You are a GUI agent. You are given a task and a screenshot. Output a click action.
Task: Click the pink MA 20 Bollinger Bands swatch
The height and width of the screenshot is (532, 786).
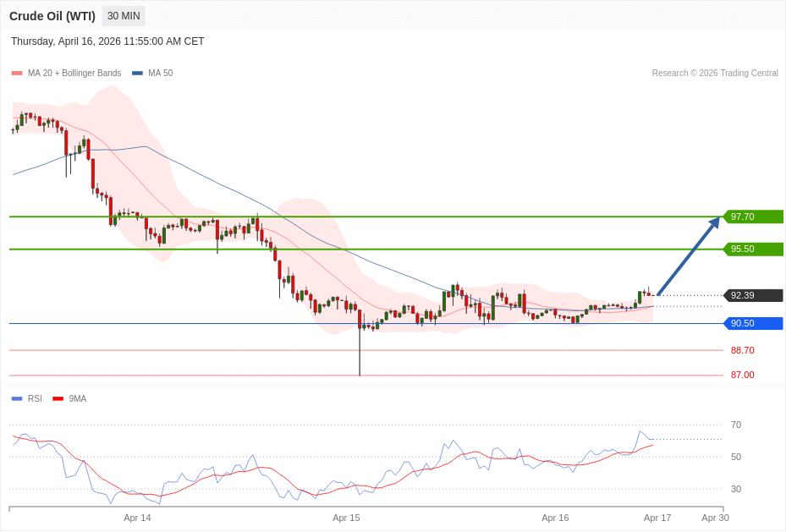(17, 74)
